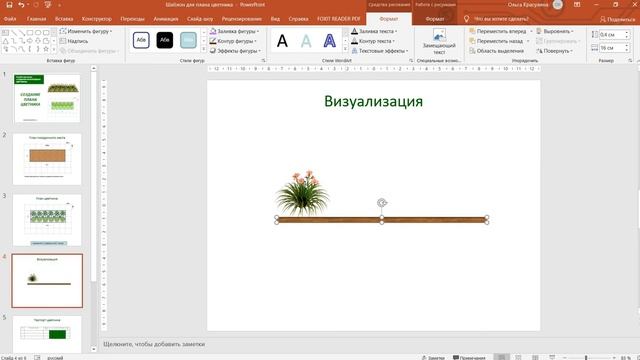The image size is (640, 360).
Task: Select slide 2 thumbnail with brown rectangle
Action: click(47, 159)
